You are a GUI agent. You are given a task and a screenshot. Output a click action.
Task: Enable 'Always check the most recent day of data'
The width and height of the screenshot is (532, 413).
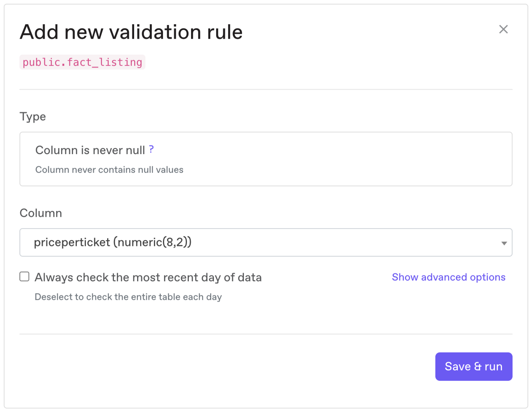click(x=24, y=276)
